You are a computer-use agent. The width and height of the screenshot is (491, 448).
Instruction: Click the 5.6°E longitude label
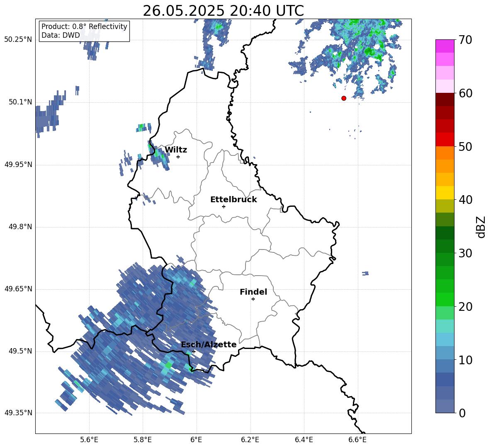click(x=89, y=440)
